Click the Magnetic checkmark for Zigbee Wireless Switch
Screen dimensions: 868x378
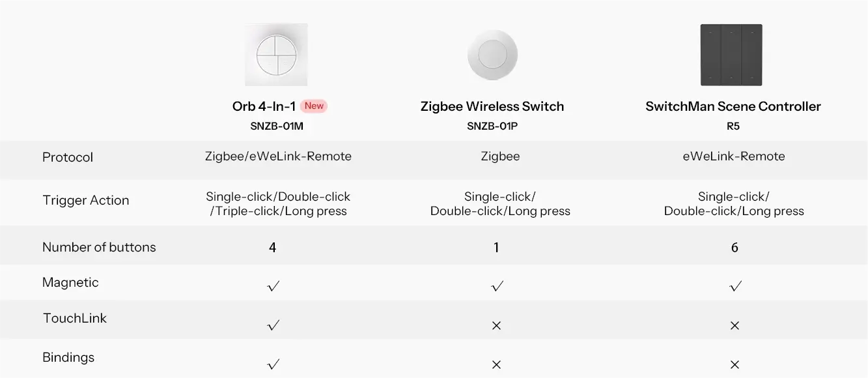coord(497,286)
